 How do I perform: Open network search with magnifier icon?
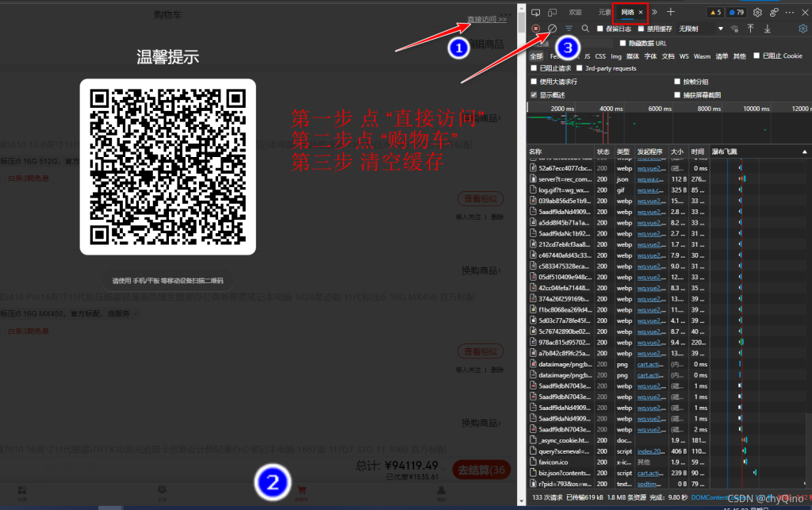coord(585,29)
